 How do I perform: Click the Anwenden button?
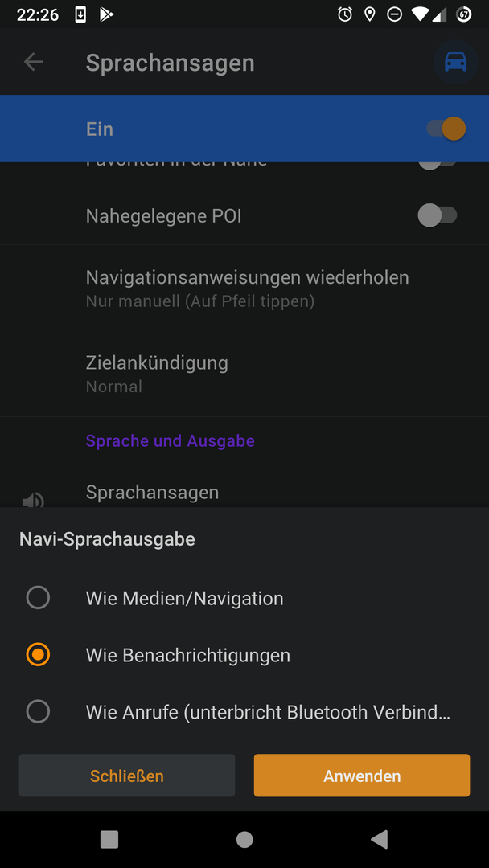[362, 776]
